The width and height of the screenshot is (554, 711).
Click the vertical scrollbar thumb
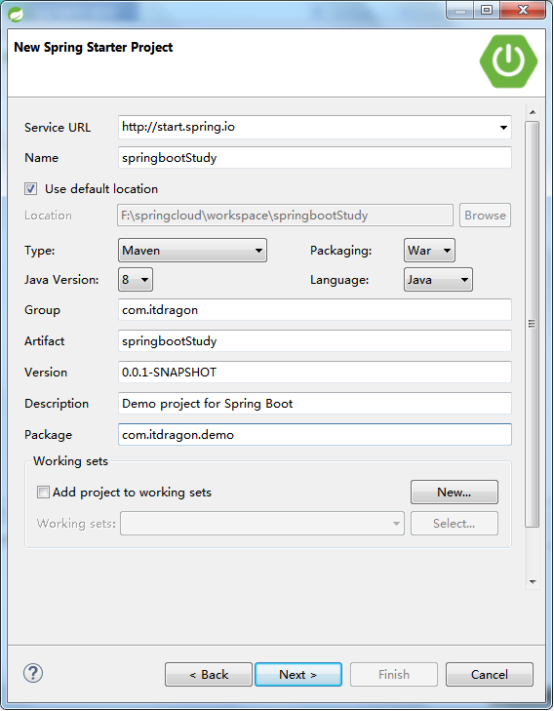(532, 324)
